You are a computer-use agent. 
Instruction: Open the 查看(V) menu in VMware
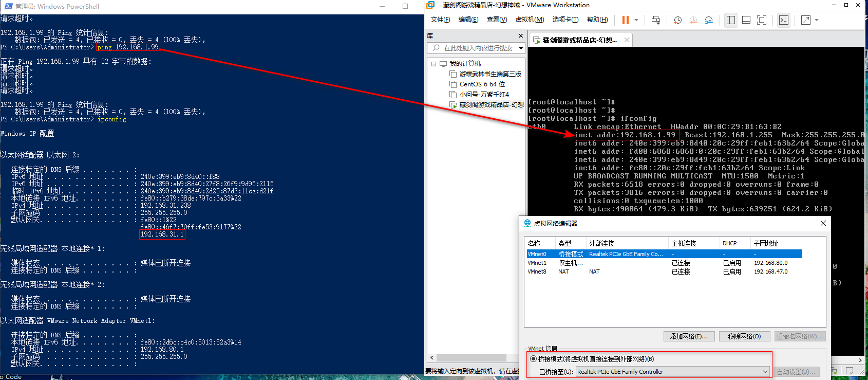(497, 20)
